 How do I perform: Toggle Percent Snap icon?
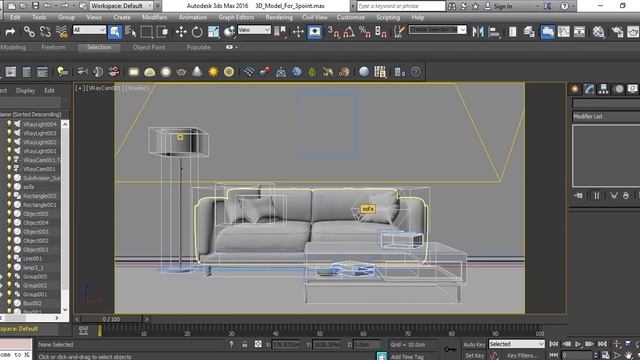(364, 31)
